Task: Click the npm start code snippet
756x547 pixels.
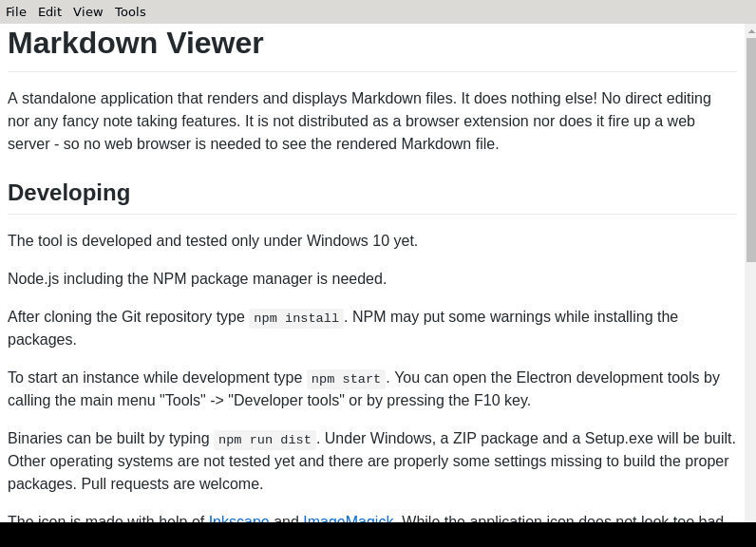Action: point(346,379)
